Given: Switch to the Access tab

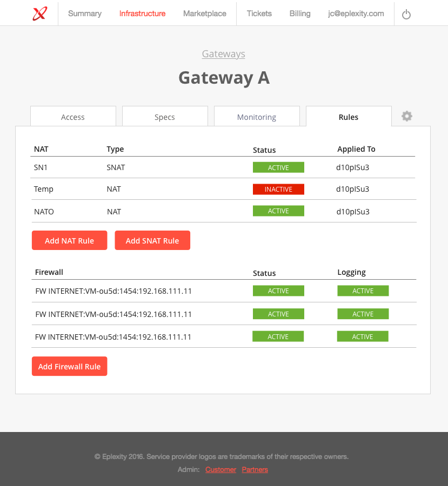Looking at the screenshot, I should 73,116.
